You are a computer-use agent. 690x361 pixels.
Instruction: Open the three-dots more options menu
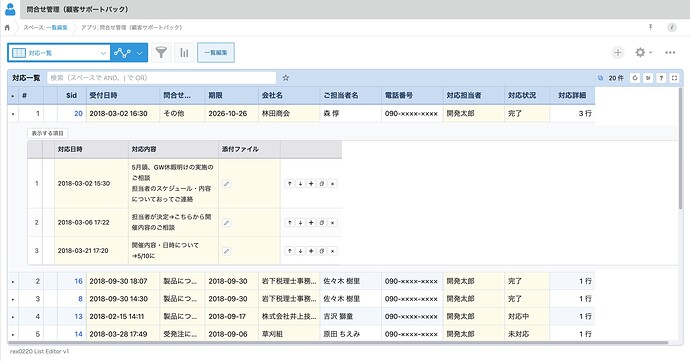670,52
